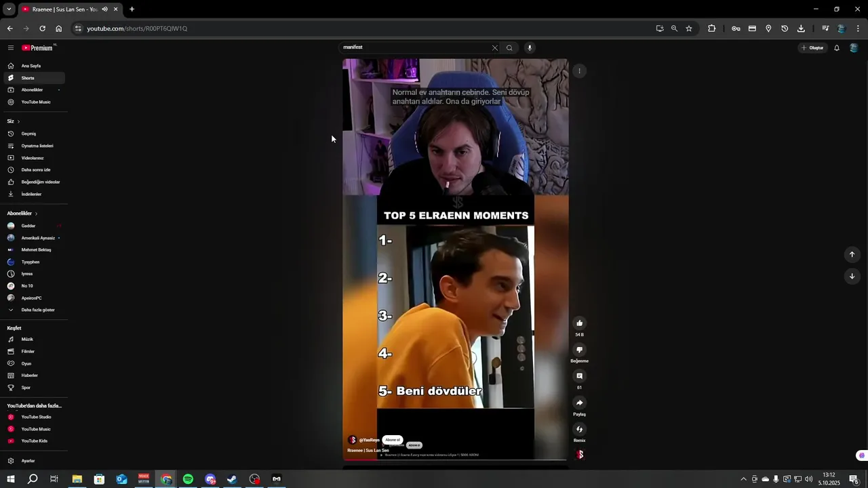Open Amerikali Aynasız channel

click(x=33, y=238)
